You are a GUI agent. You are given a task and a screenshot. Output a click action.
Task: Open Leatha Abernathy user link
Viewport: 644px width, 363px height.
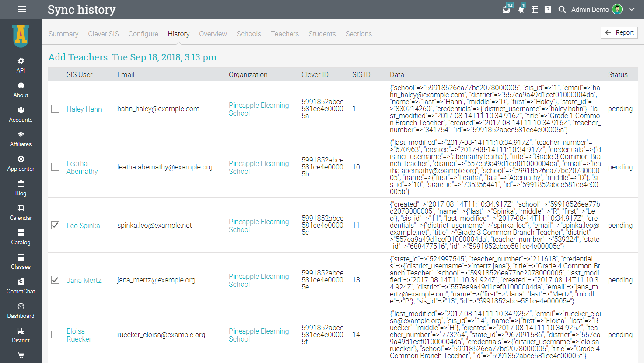[82, 167]
